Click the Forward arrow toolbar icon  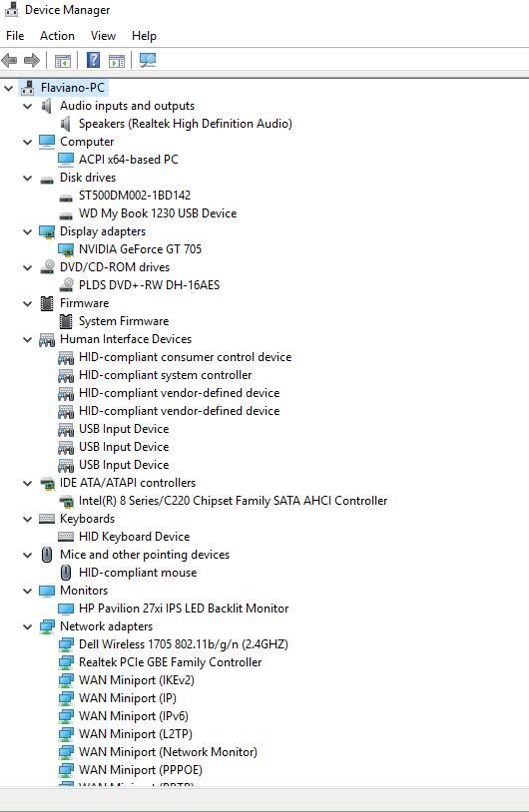coord(32,61)
